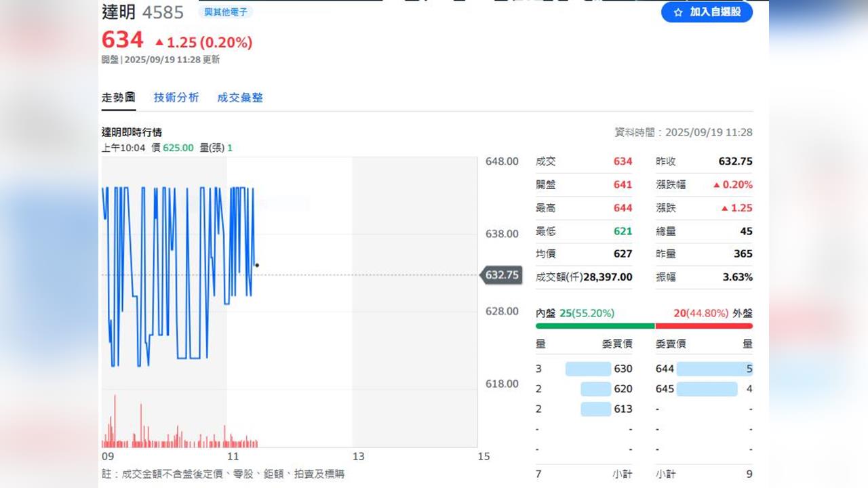Click the 委賣價 column header
Image resolution: width=868 pixels, height=488 pixels.
(671, 344)
